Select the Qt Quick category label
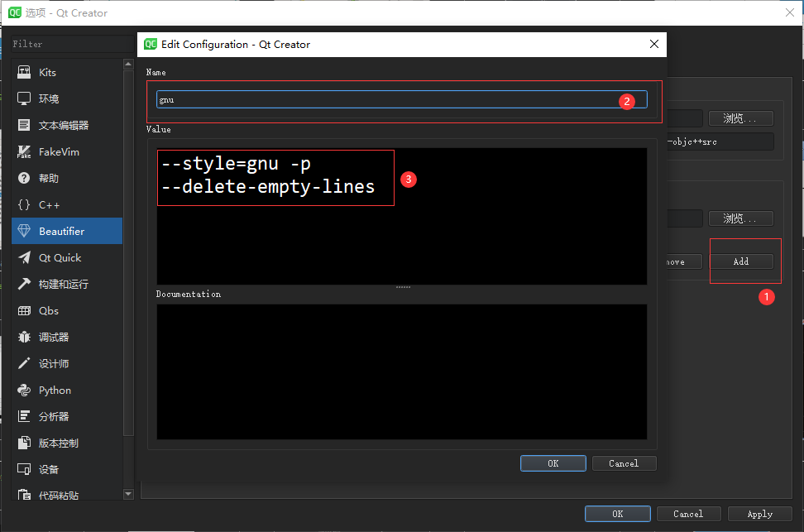The height and width of the screenshot is (532, 804). click(60, 257)
